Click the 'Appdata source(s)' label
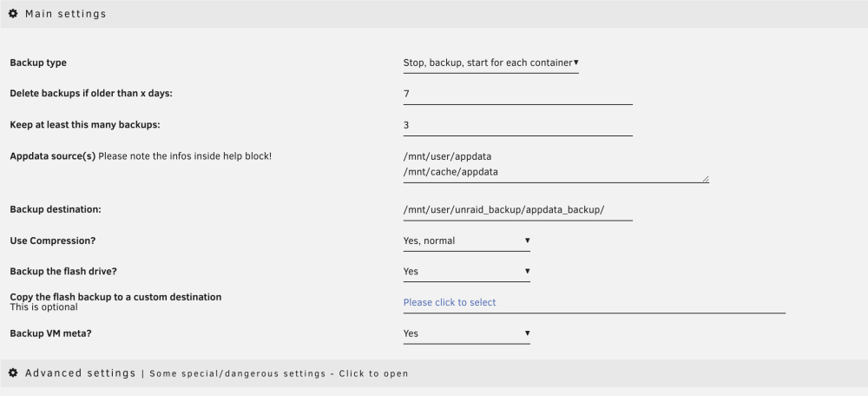This screenshot has width=868, height=396. pyautogui.click(x=53, y=156)
